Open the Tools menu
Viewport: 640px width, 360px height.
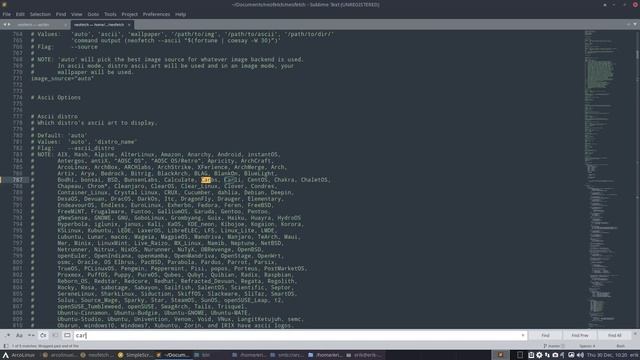[x=110, y=14]
